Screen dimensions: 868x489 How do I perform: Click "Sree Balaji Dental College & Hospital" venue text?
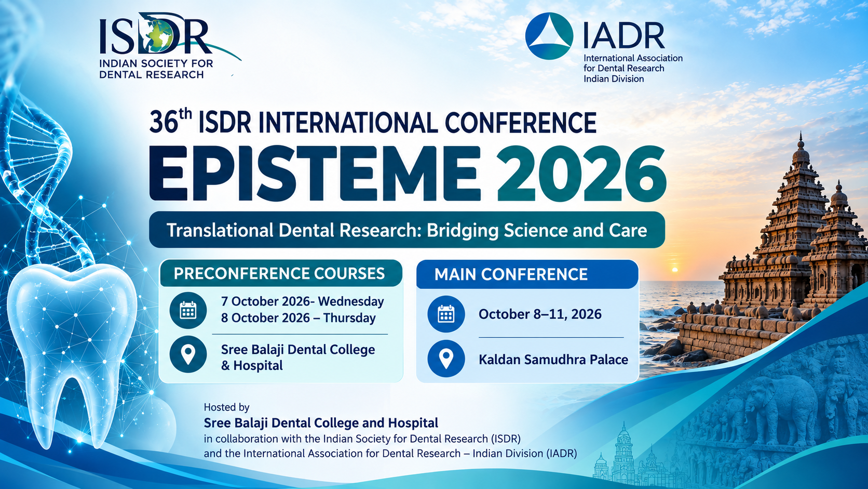tap(298, 357)
